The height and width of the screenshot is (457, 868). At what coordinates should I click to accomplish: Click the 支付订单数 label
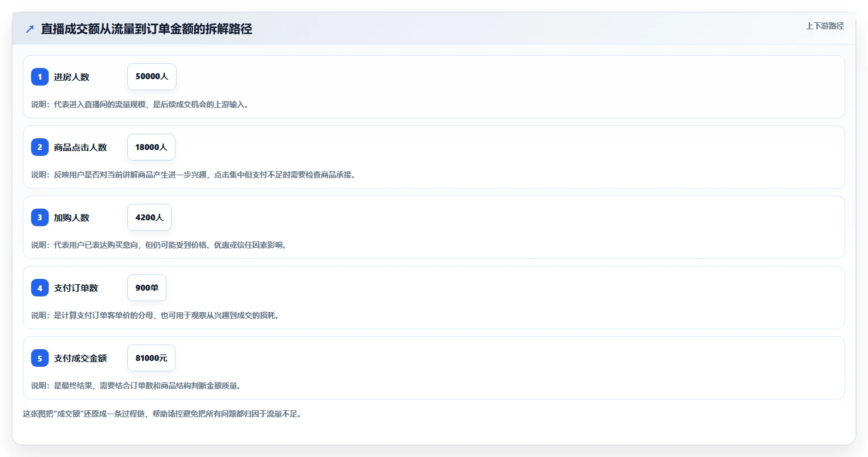click(76, 288)
